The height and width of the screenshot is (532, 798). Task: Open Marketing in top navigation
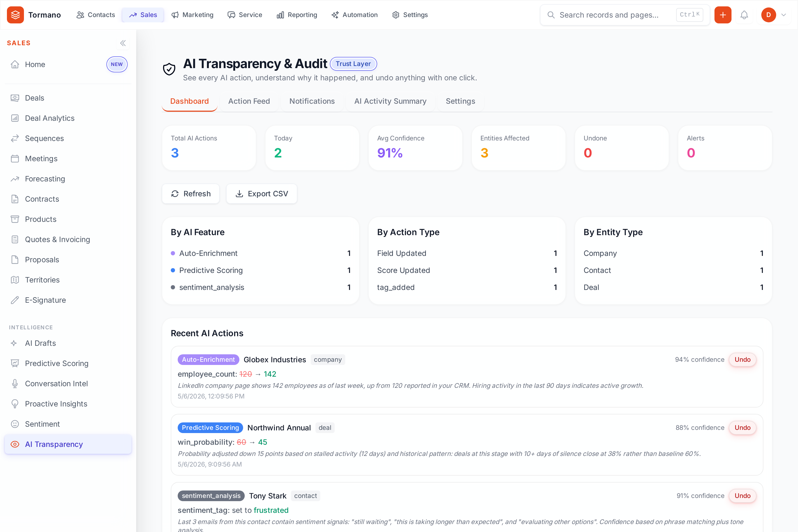coord(192,15)
